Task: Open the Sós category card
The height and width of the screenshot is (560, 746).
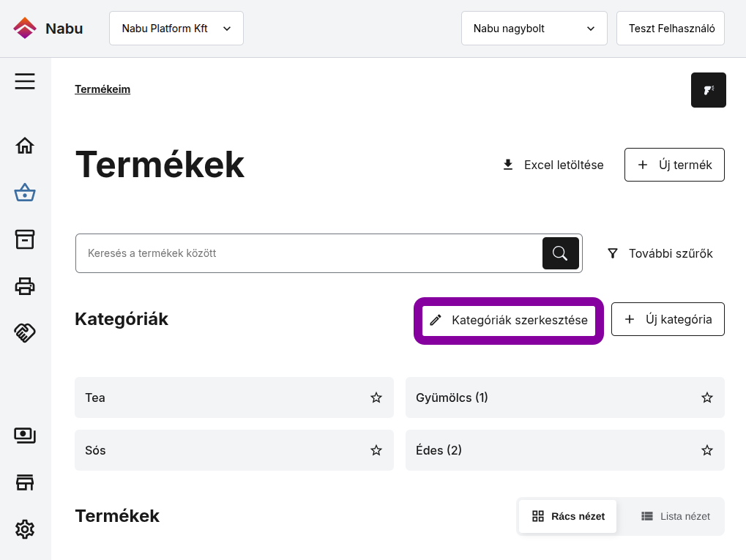Action: point(234,450)
